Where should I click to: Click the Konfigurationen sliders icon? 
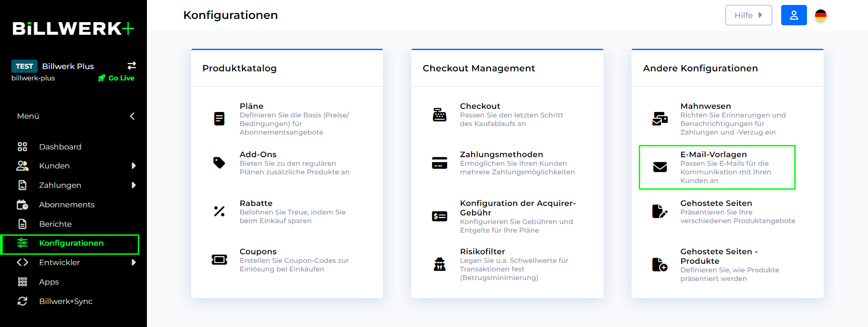(22, 243)
